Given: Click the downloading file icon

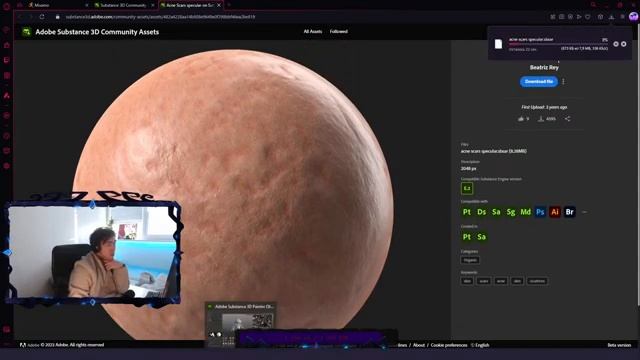Looking at the screenshot, I should pyautogui.click(x=498, y=44).
